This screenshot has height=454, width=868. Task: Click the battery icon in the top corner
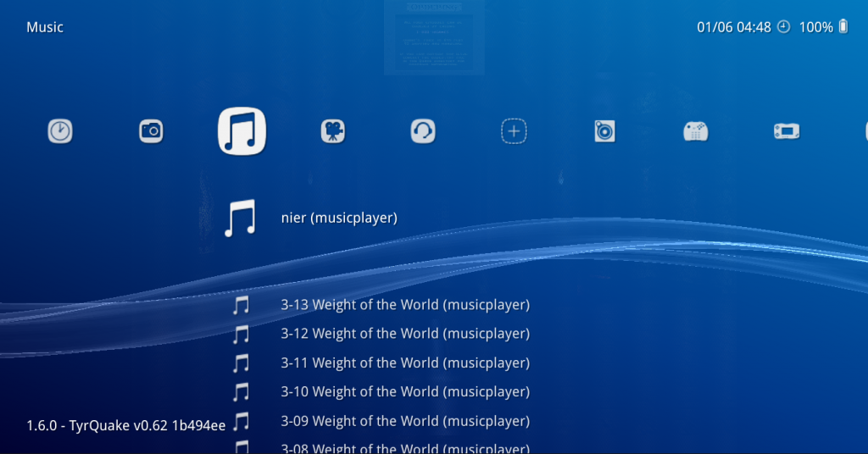tap(843, 26)
